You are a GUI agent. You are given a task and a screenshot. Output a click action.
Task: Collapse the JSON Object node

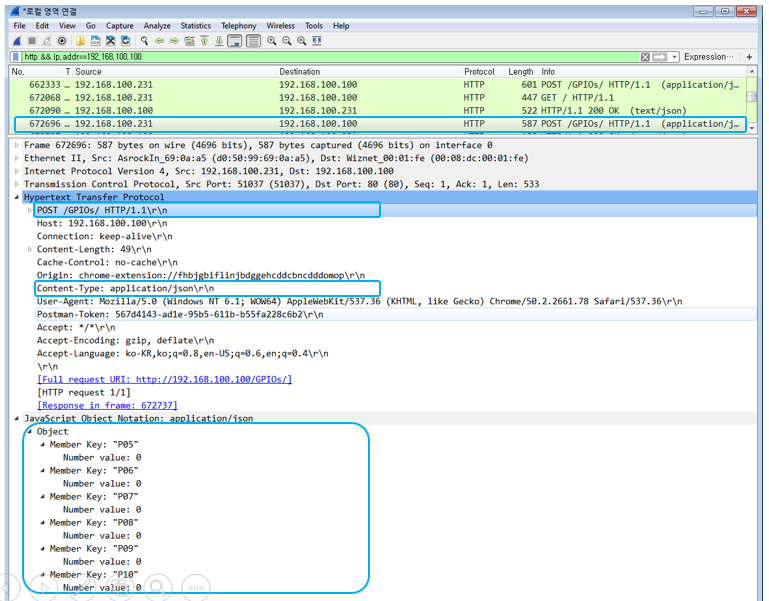coord(30,432)
